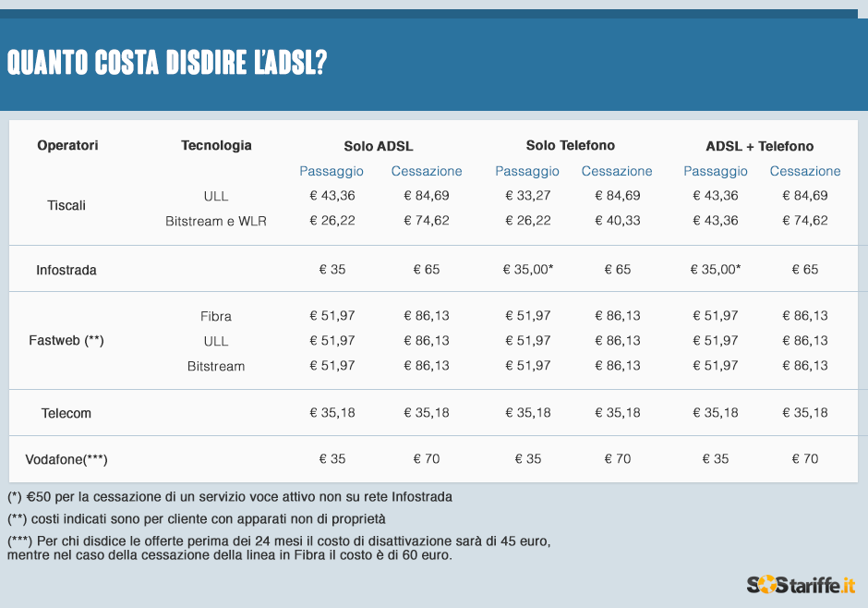Click Telecom ADSL + Telefono Cessazione "€ 35,18"
868x608 pixels.
pyautogui.click(x=805, y=412)
